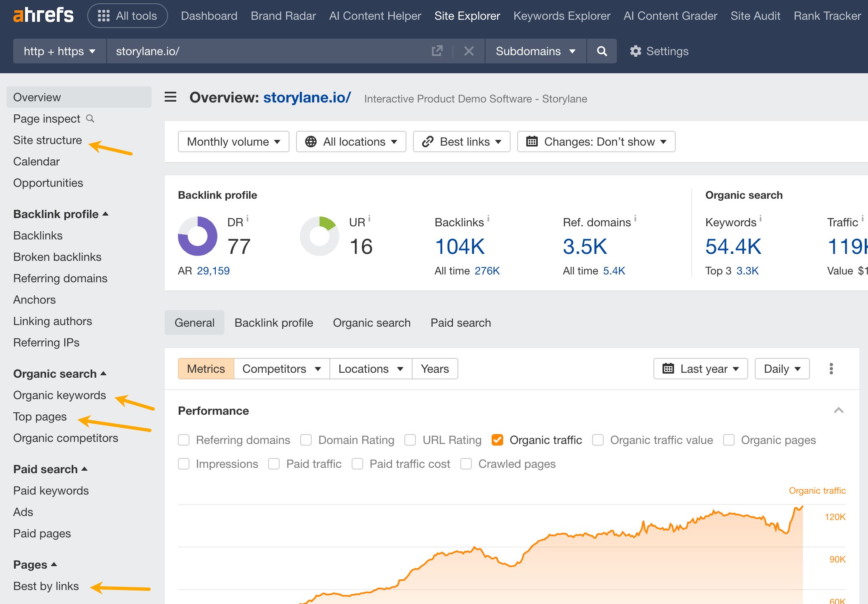Open the Subdomains dropdown
The height and width of the screenshot is (604, 868).
535,51
